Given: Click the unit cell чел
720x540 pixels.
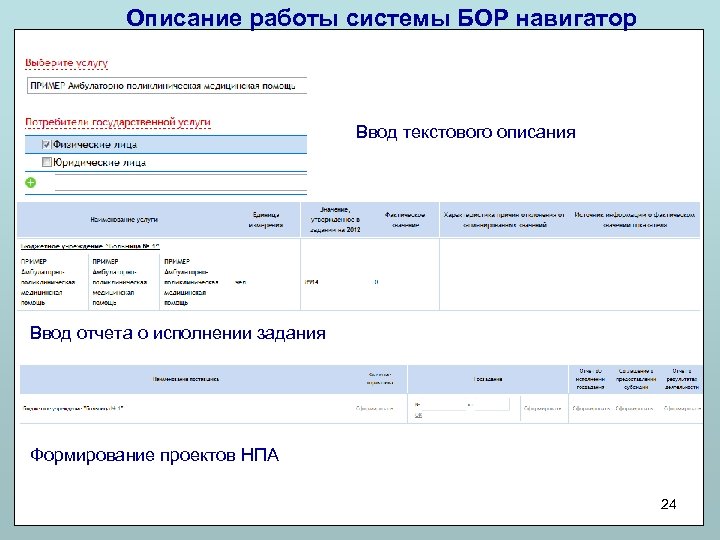Looking at the screenshot, I should tap(241, 282).
